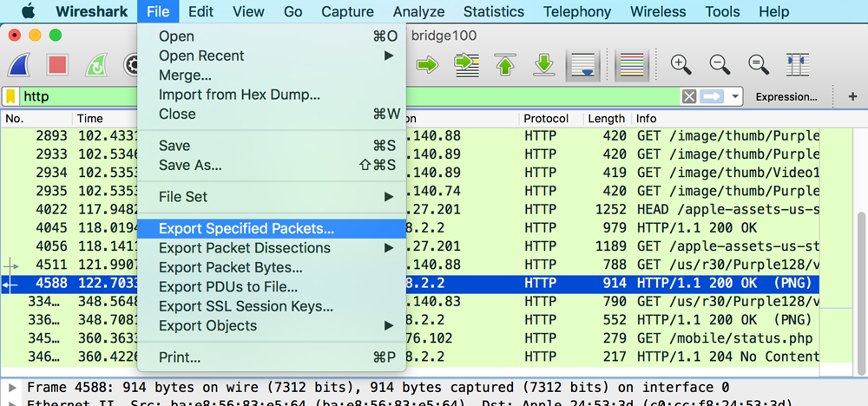Choose Print… in the File menu

pyautogui.click(x=272, y=358)
